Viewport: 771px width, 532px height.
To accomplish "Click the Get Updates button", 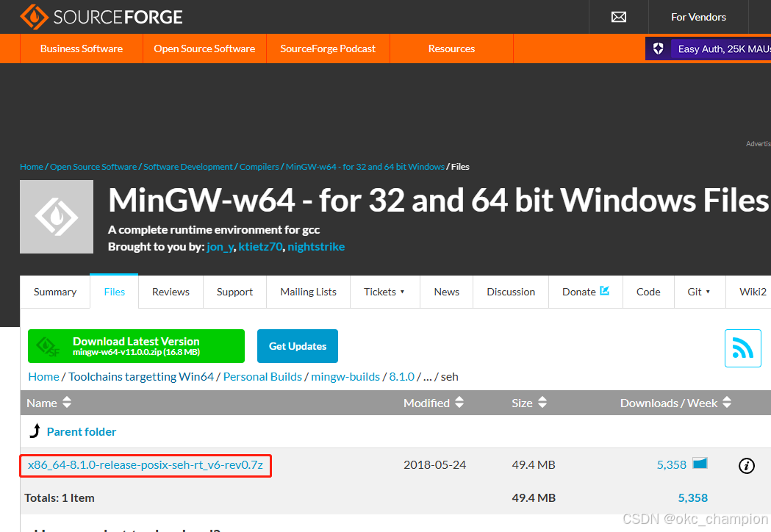I will click(297, 345).
